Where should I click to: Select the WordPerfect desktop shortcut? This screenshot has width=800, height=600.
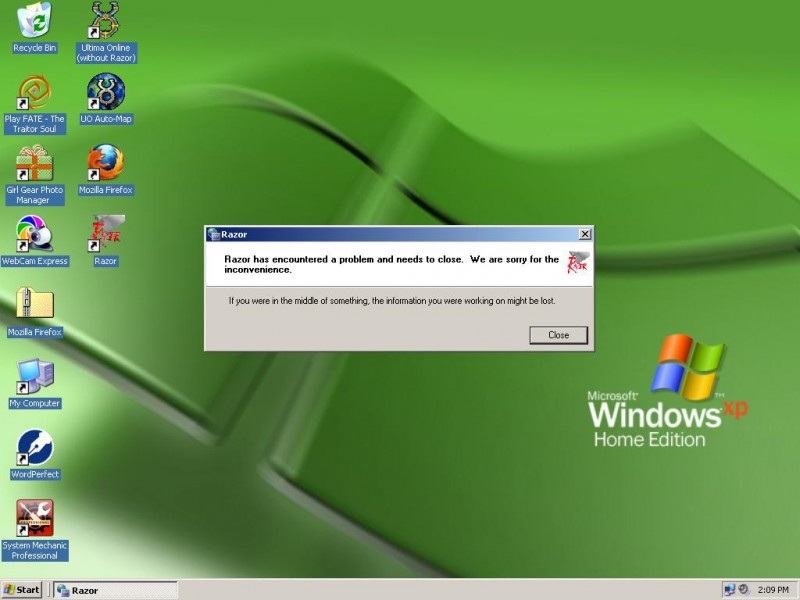(35, 448)
